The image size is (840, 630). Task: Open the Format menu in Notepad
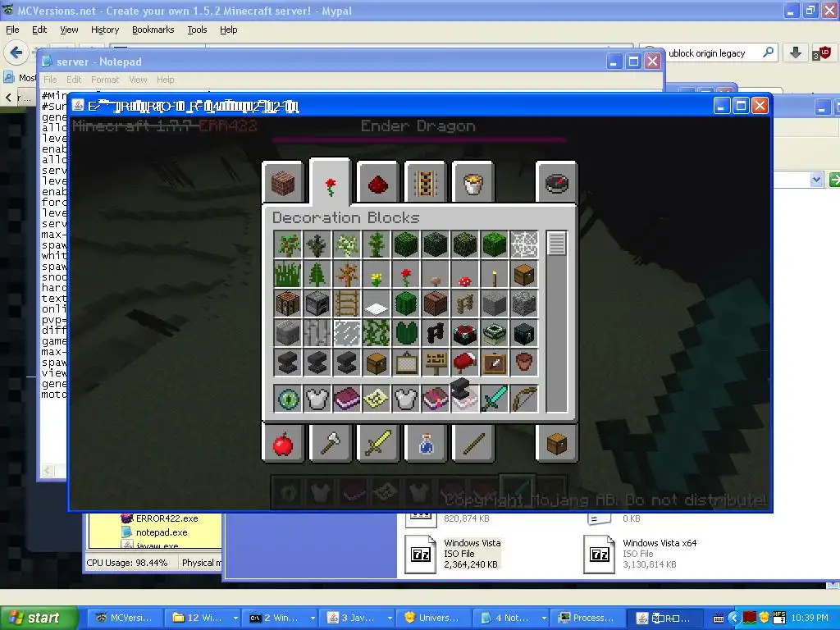(x=104, y=80)
